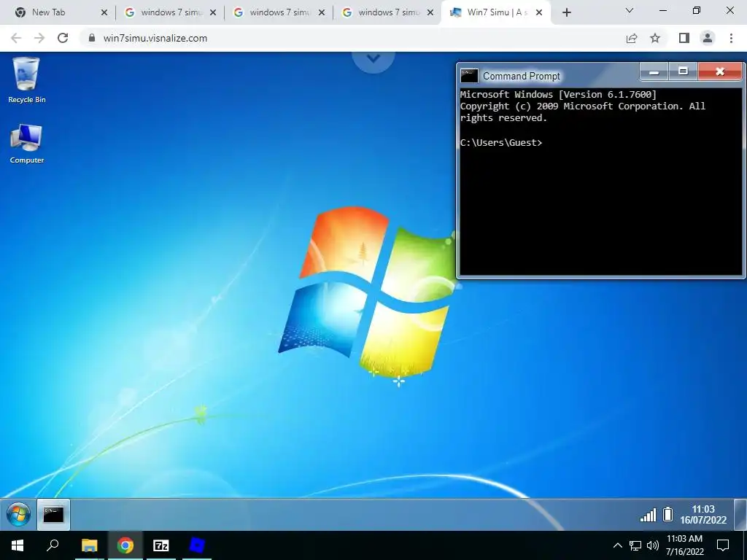Click the Windows 7 Start orb

click(18, 514)
